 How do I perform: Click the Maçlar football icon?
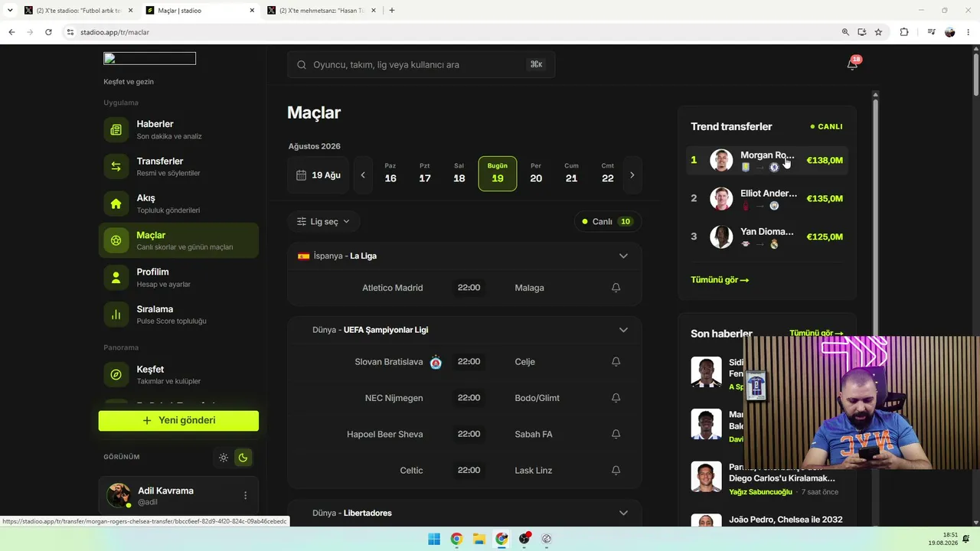tap(116, 240)
